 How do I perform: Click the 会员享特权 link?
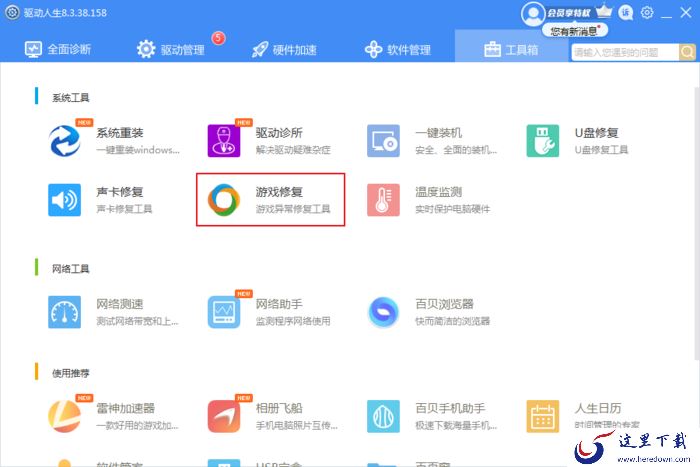pyautogui.click(x=569, y=13)
